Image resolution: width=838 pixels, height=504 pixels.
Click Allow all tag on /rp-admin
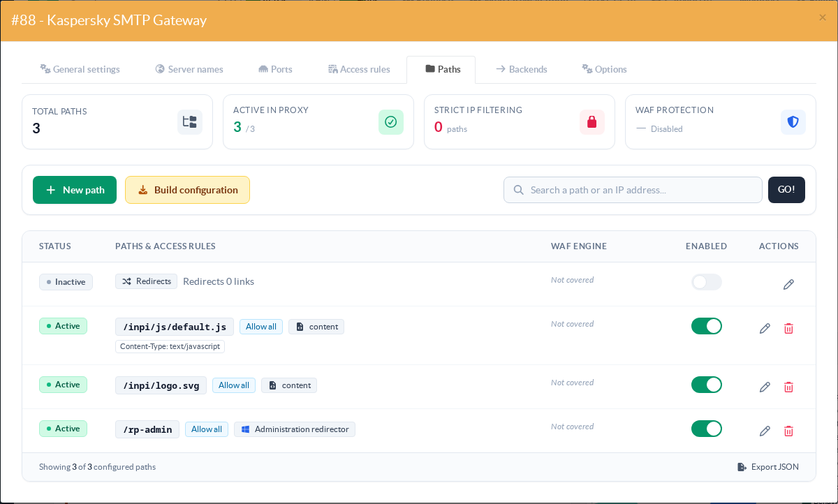pyautogui.click(x=207, y=429)
